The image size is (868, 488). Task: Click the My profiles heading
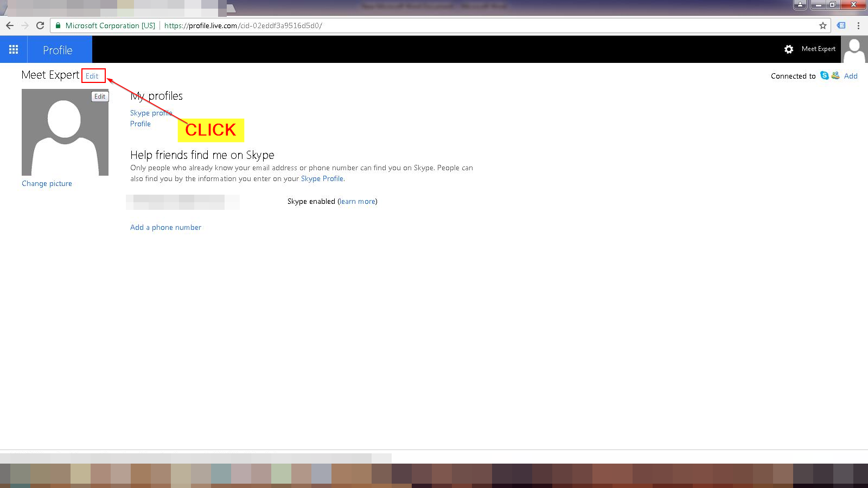[x=156, y=96]
